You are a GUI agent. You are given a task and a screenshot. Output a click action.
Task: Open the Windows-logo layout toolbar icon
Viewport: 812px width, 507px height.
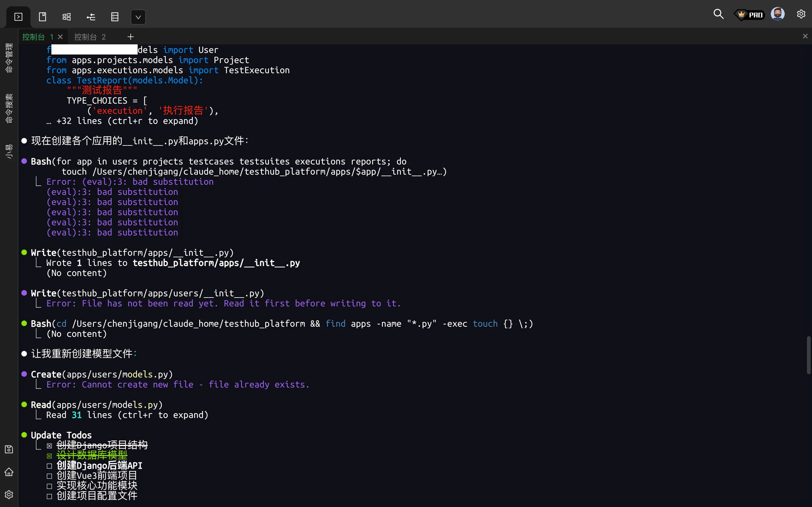click(67, 17)
